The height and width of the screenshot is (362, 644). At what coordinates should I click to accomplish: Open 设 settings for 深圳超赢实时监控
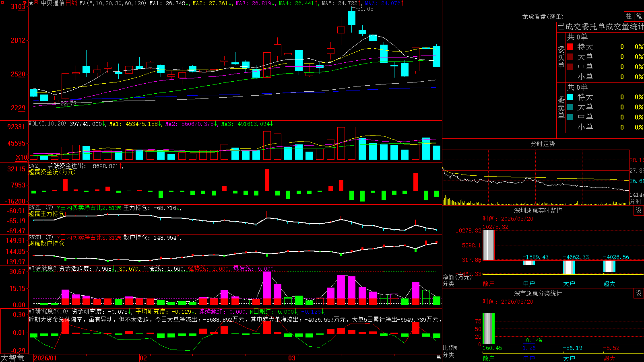[x=639, y=210]
